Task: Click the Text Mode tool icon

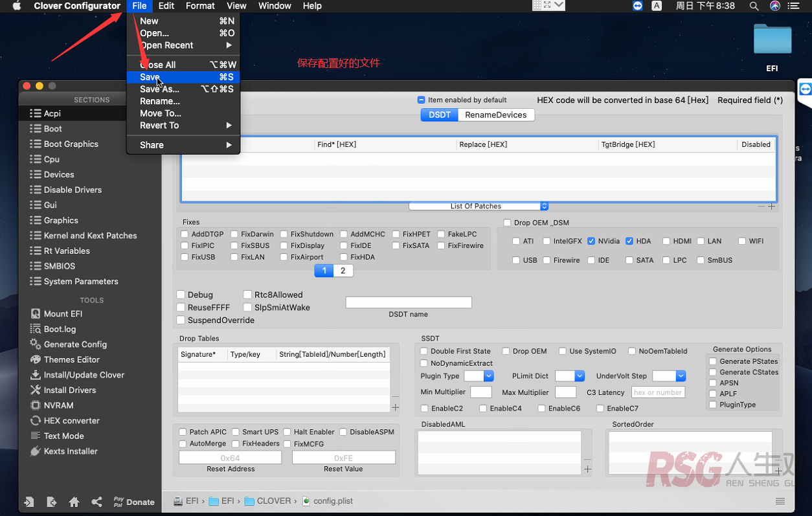Action: click(36, 436)
